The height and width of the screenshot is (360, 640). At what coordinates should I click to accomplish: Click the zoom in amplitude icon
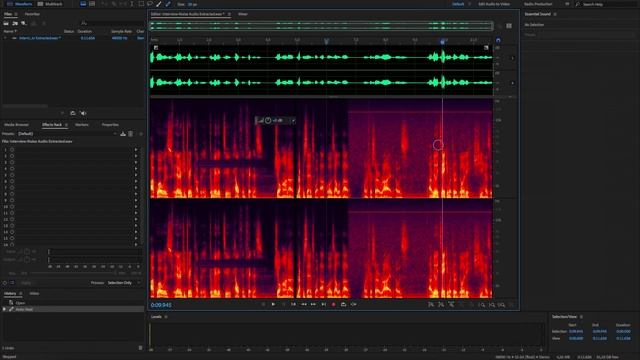coord(431,304)
